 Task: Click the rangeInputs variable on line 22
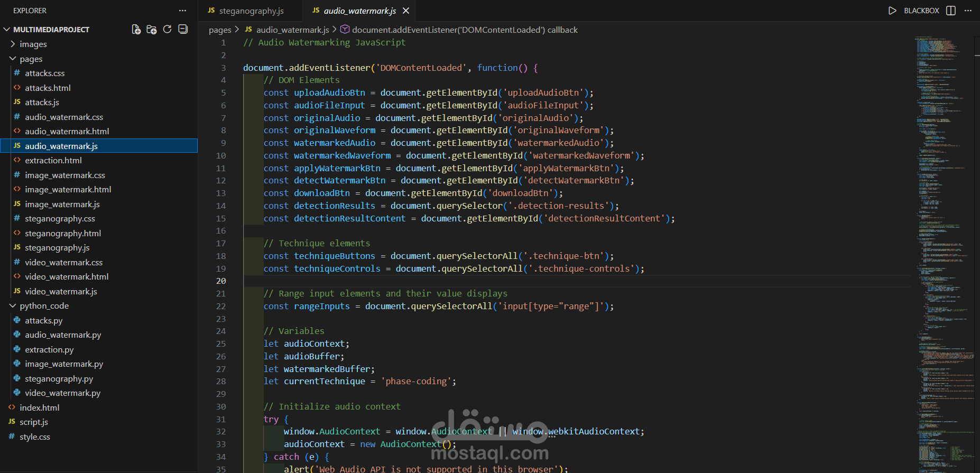pos(322,307)
